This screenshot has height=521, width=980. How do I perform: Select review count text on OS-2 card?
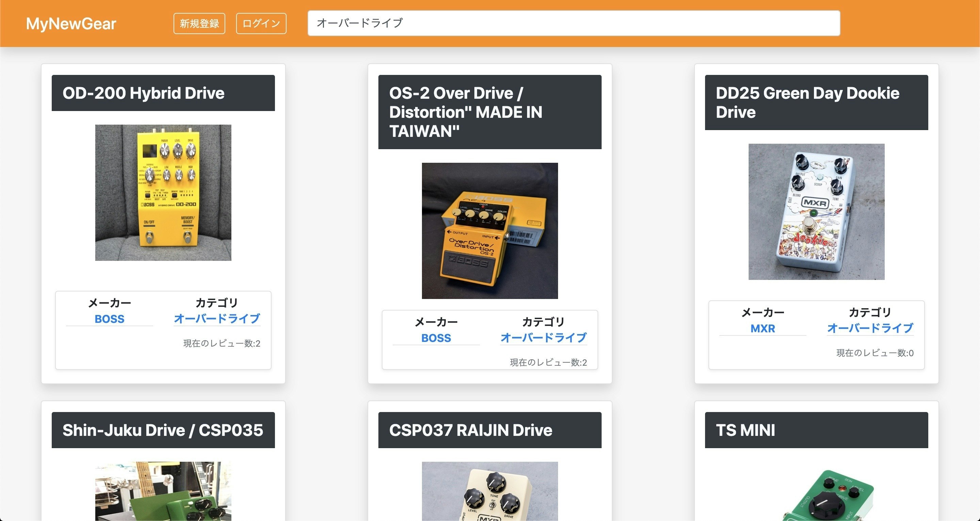548,363
